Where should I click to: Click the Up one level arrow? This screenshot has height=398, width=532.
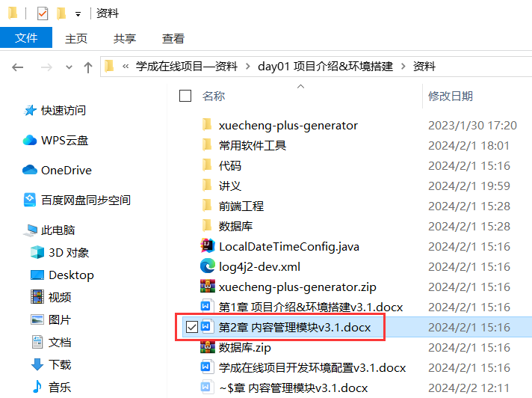pos(88,67)
